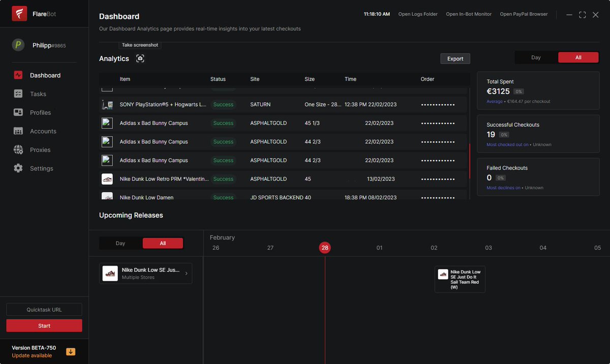Click the Time column header
This screenshot has width=610, height=364.
(x=350, y=79)
